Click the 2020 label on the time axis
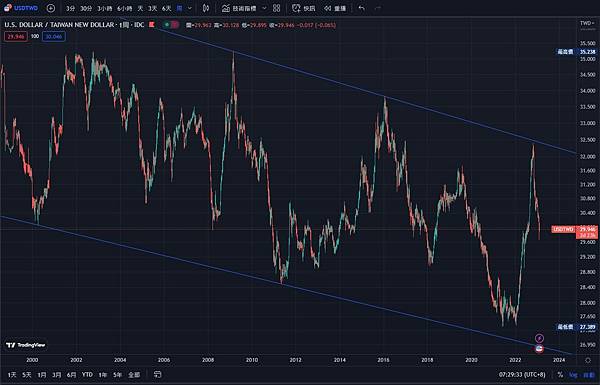Screen dimensions: 600x385 coord(471,360)
